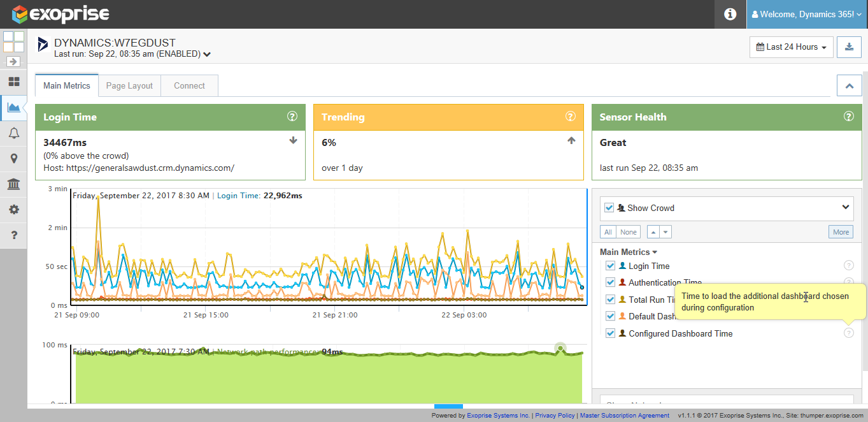Open the Master Subscription Agreement link
The image size is (868, 422).
tap(624, 416)
